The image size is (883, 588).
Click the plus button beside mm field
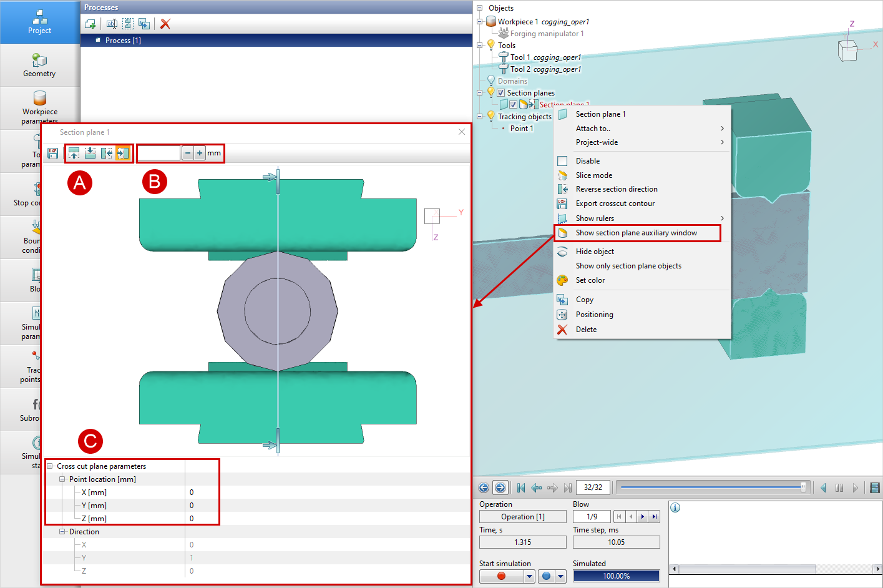[200, 153]
